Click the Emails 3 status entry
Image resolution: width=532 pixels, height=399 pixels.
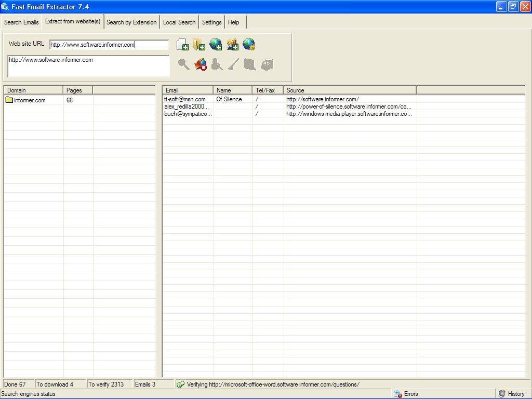coord(153,384)
